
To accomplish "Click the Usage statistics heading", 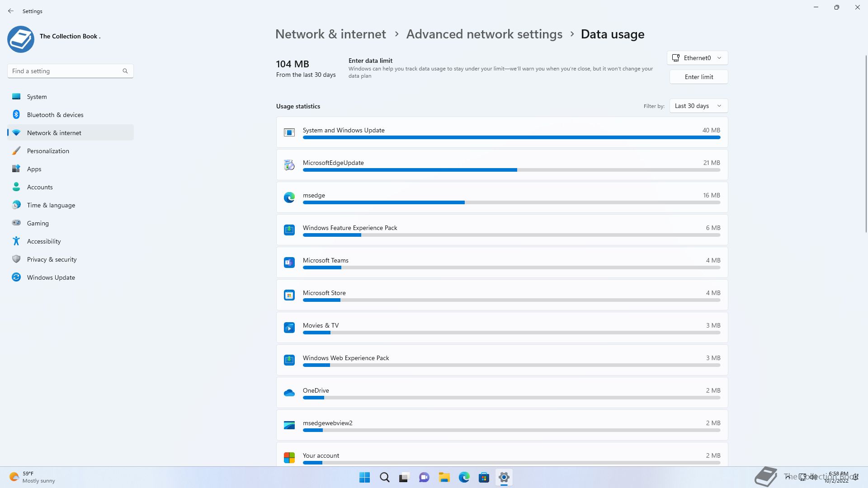I will pos(298,106).
